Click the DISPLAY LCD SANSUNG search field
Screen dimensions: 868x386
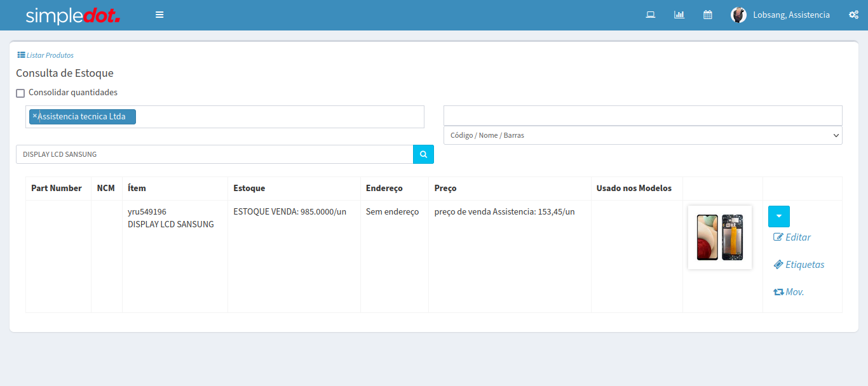tap(214, 154)
